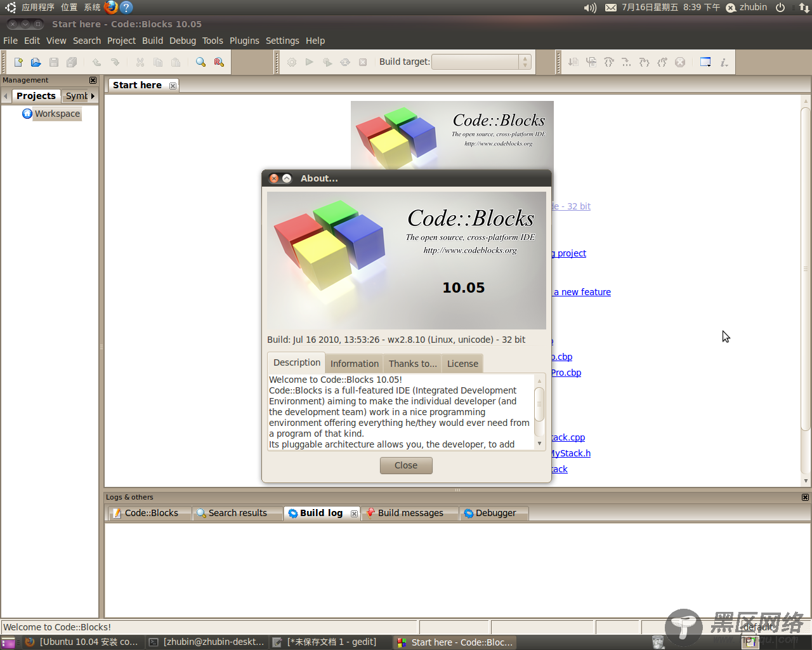This screenshot has height=650, width=812.
Task: Click the Save all files icon
Action: 72,62
